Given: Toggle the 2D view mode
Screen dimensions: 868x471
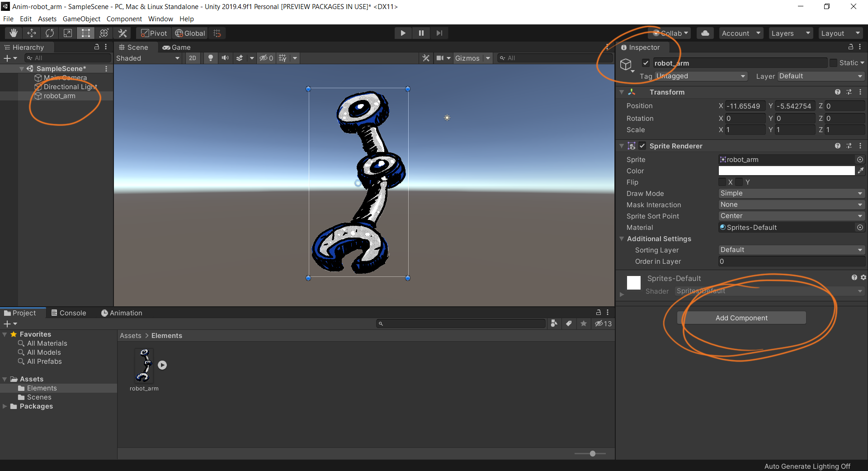Looking at the screenshot, I should pos(193,58).
